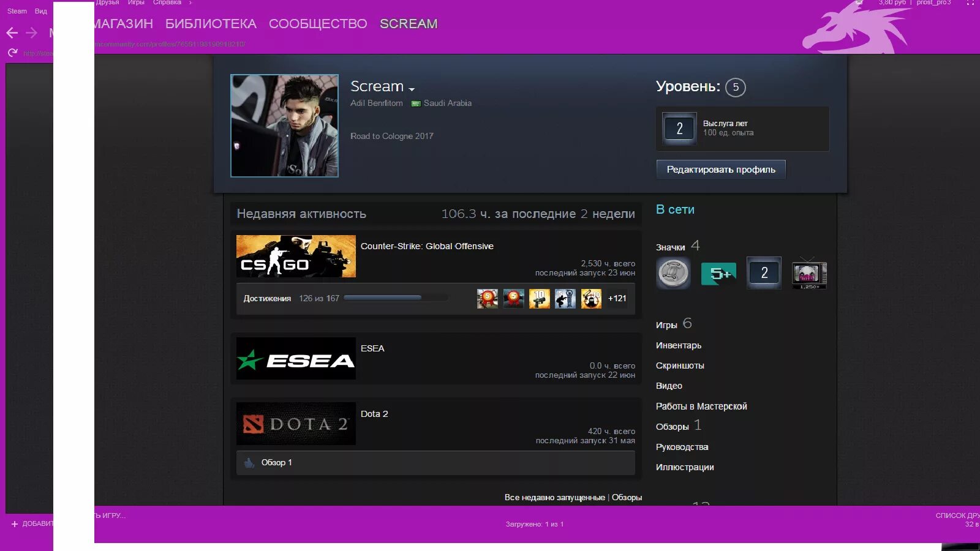
Task: Click the browser back arrow
Action: 12,32
